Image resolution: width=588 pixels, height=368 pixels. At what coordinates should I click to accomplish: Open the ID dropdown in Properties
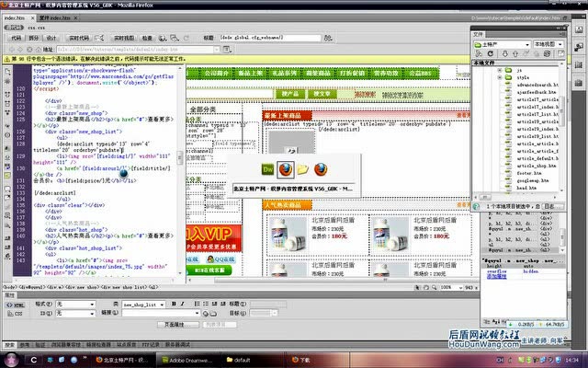(75, 313)
